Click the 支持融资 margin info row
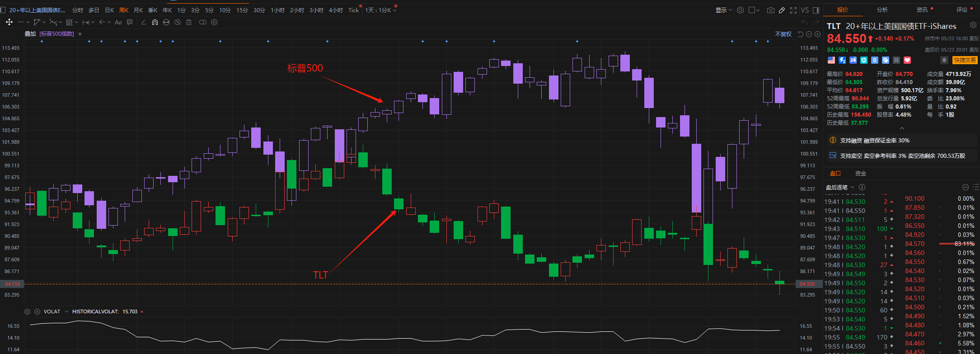The image size is (980, 354). [901, 141]
